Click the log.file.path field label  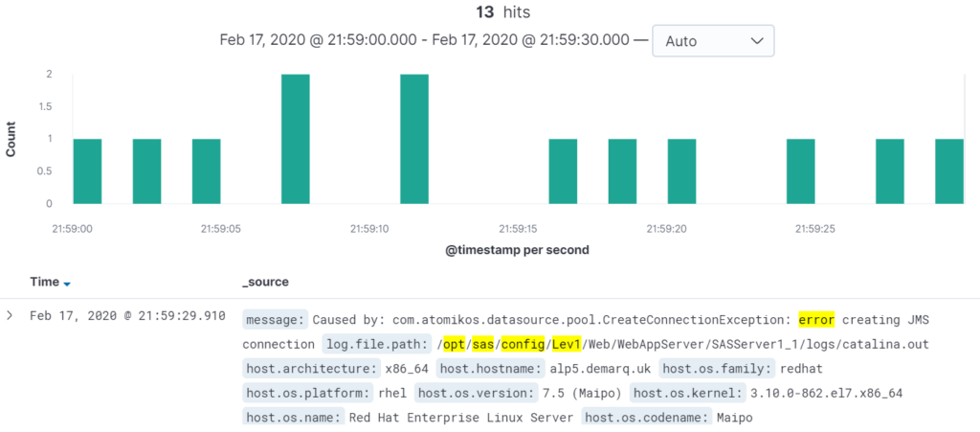click(x=377, y=345)
